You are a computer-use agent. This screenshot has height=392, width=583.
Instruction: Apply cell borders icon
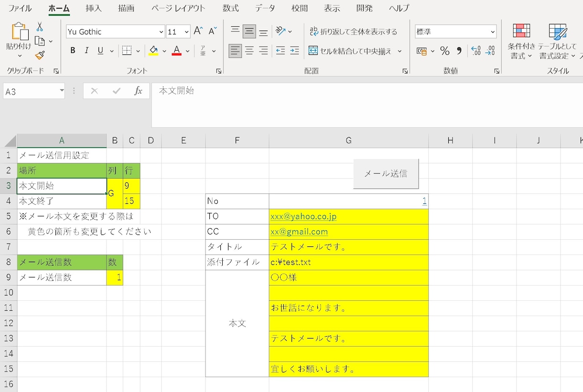(x=127, y=51)
